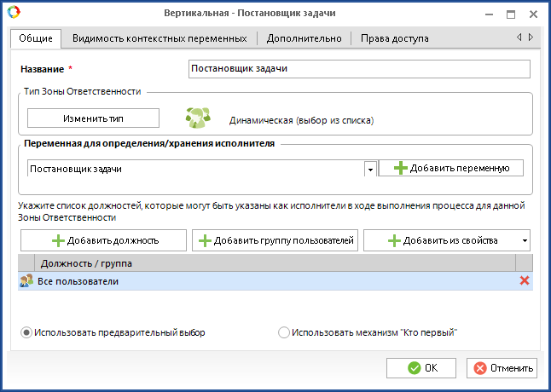Confirm the dialog with OK

421,368
